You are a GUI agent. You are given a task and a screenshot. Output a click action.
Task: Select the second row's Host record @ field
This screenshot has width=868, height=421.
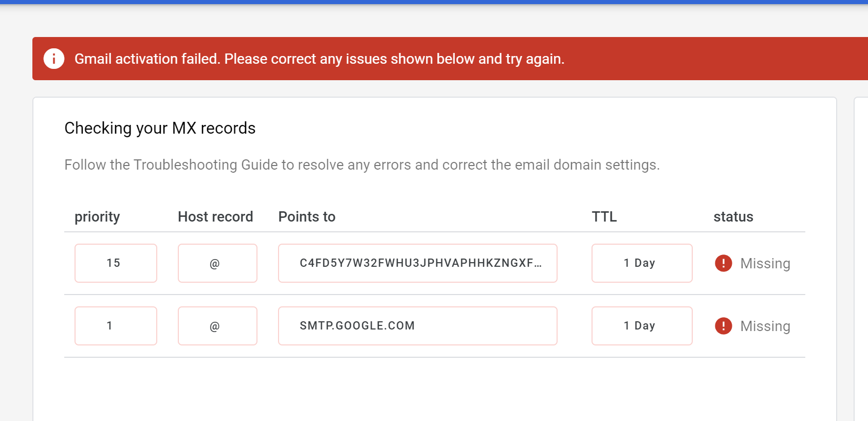pos(217,326)
